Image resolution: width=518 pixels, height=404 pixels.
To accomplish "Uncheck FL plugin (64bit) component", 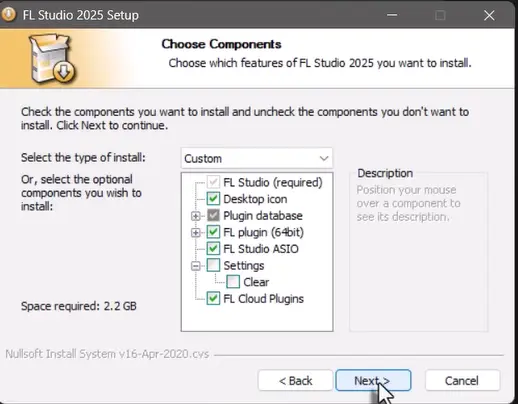I will coord(213,232).
